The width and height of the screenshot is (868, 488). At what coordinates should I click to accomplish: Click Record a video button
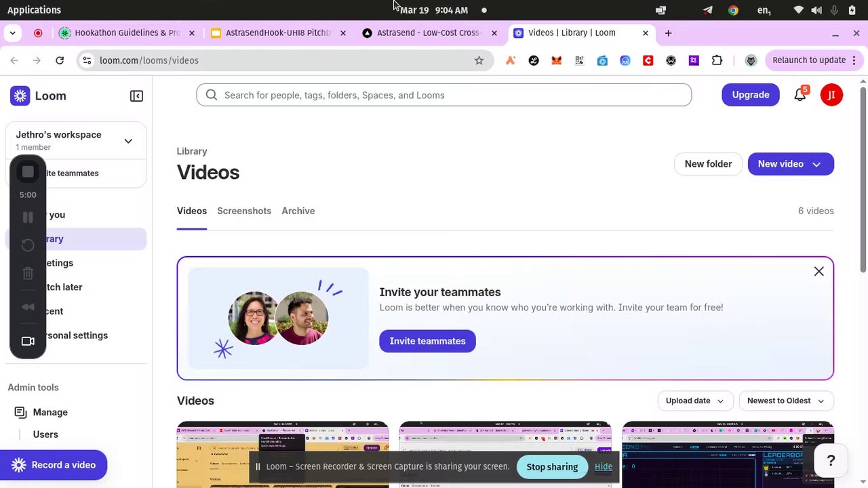tap(54, 465)
